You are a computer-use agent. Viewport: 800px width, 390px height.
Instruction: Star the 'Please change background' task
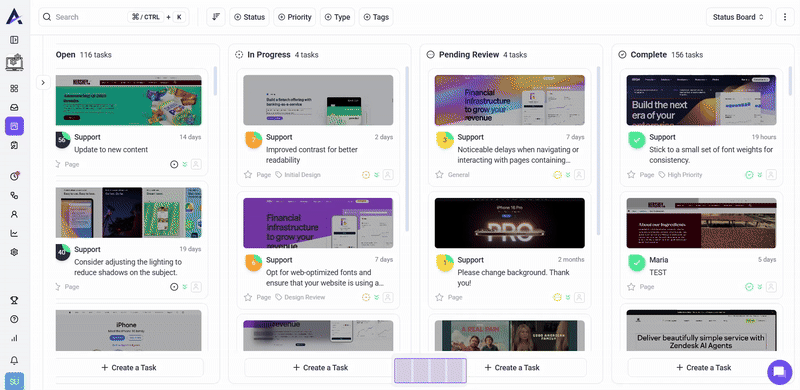[439, 297]
